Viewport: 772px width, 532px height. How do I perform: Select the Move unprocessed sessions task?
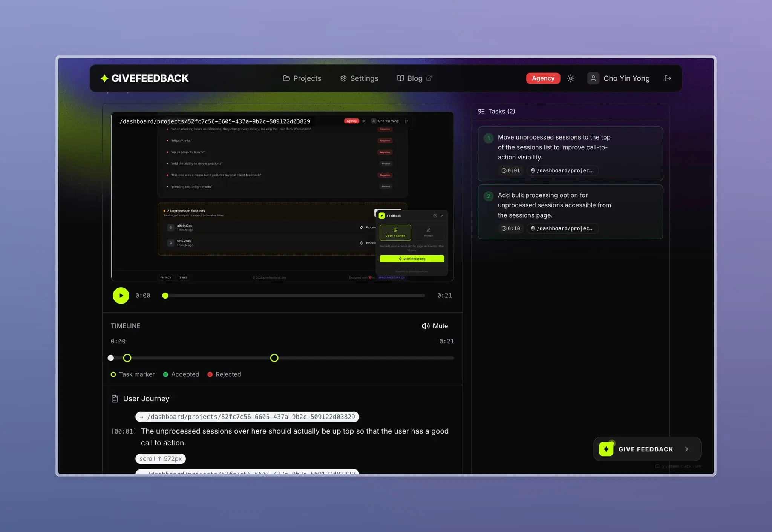[570, 154]
